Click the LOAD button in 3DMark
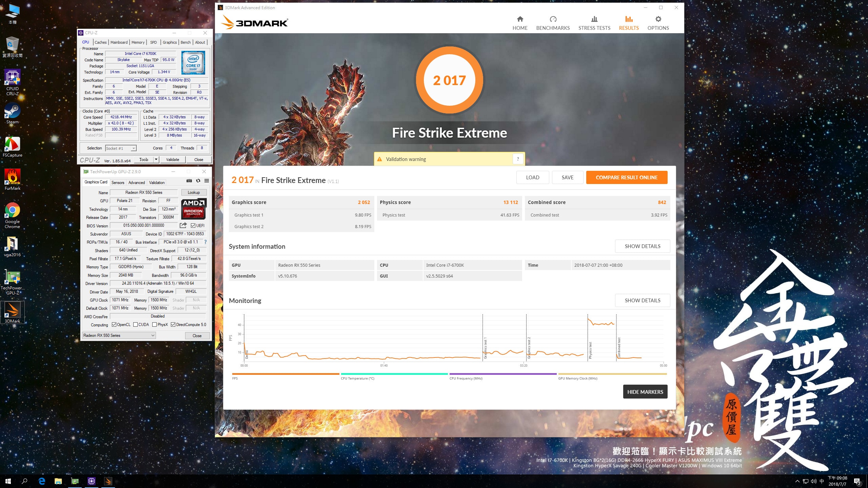The height and width of the screenshot is (488, 868). 532,177
